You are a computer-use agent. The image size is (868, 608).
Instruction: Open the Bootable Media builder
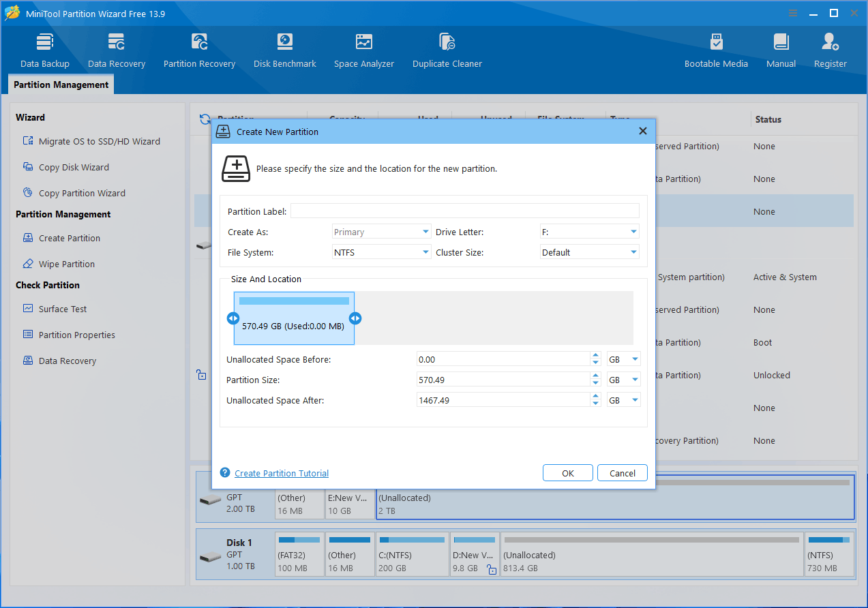(716, 50)
